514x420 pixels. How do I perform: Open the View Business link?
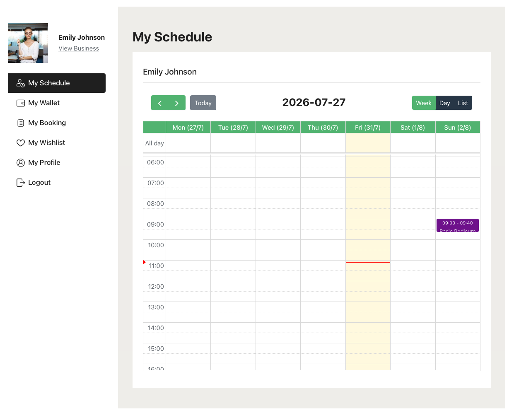[x=79, y=48]
